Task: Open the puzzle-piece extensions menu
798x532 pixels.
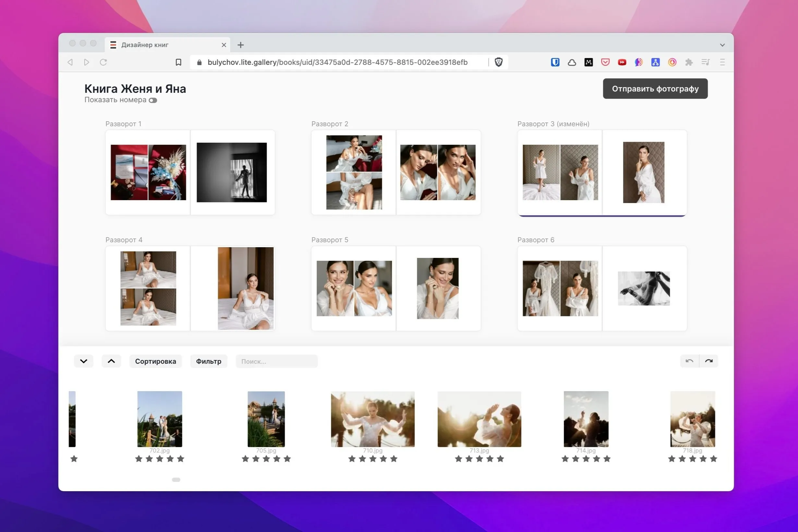Action: (x=689, y=62)
